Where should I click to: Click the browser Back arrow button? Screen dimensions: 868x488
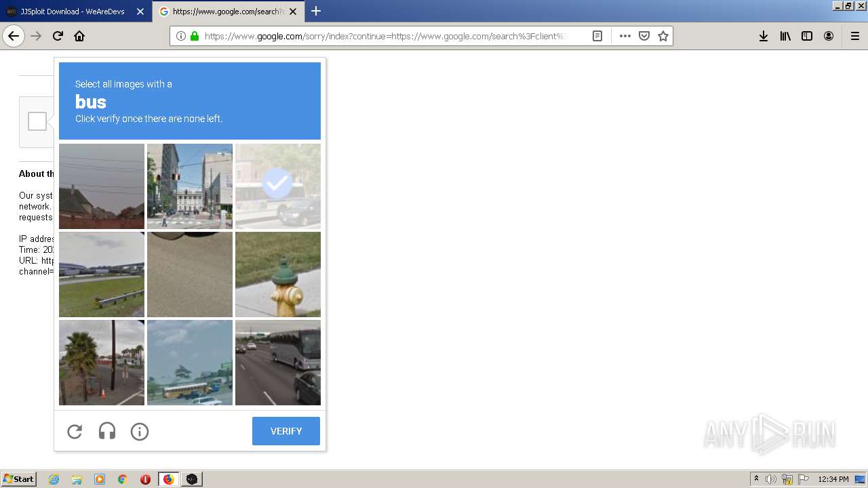click(x=14, y=36)
